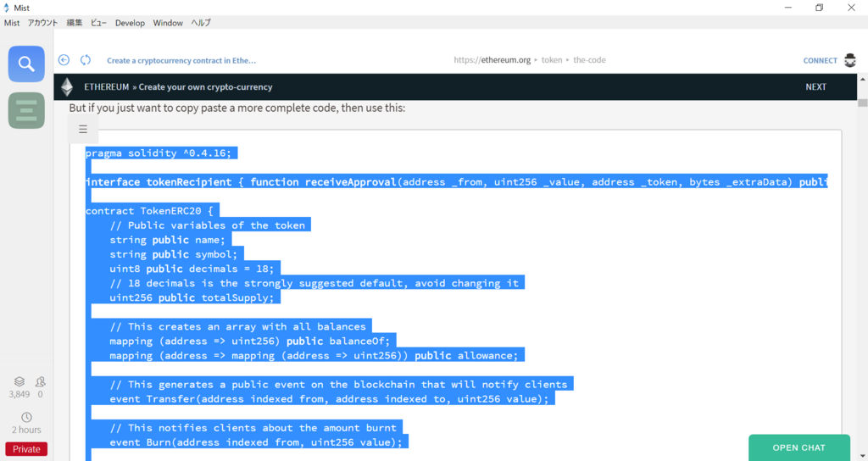The image size is (868, 461).
Task: Open the Wallet sidebar icon
Action: [26, 111]
